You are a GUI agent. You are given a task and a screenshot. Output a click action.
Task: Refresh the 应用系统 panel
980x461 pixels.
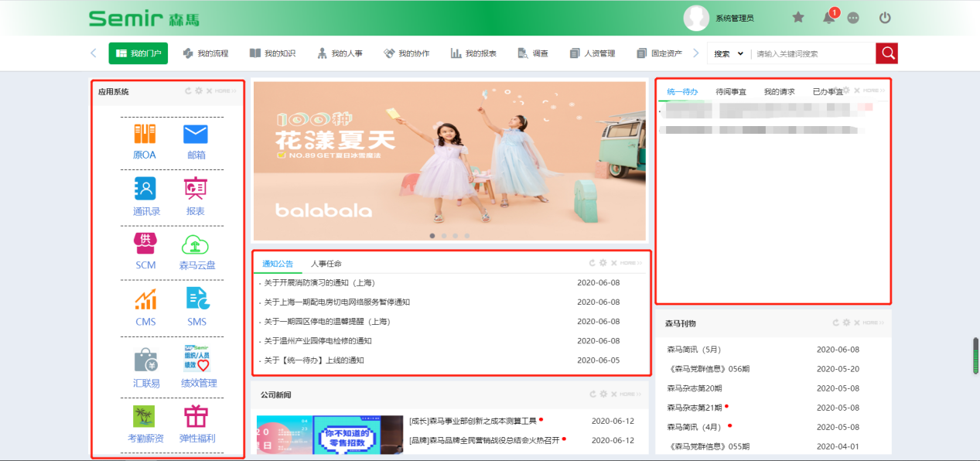(x=188, y=90)
